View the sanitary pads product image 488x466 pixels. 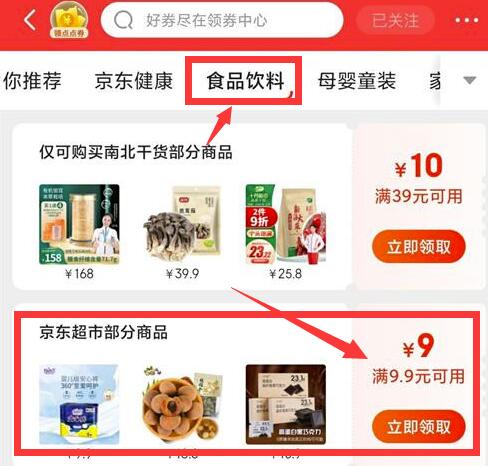[x=79, y=404]
